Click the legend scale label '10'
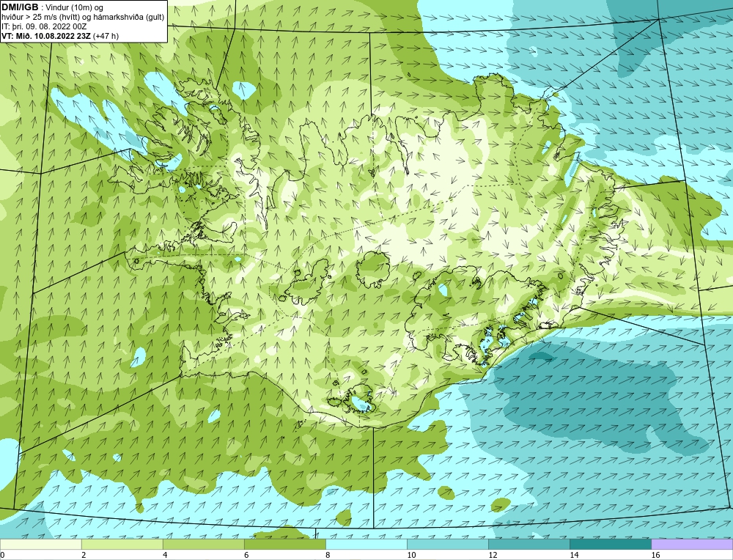The width and height of the screenshot is (733, 560). (x=411, y=555)
